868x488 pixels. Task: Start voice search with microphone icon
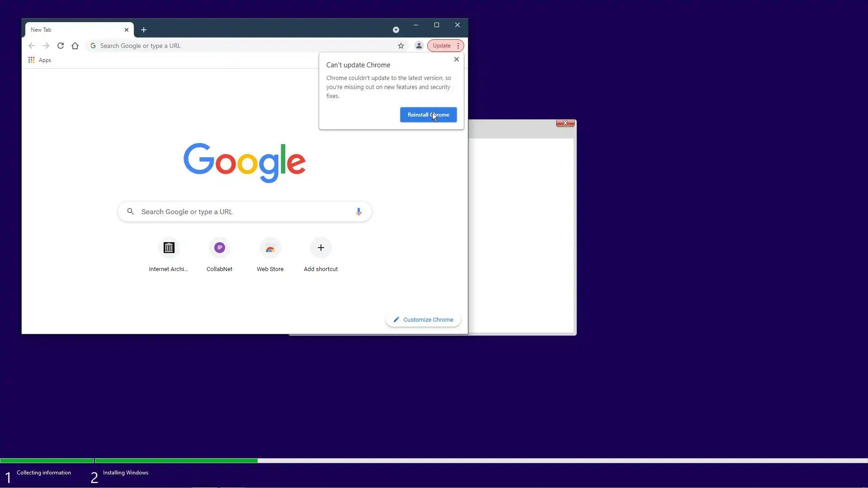click(359, 211)
